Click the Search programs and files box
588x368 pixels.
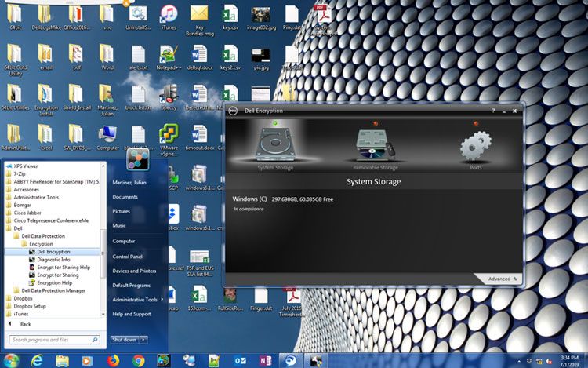[54, 340]
